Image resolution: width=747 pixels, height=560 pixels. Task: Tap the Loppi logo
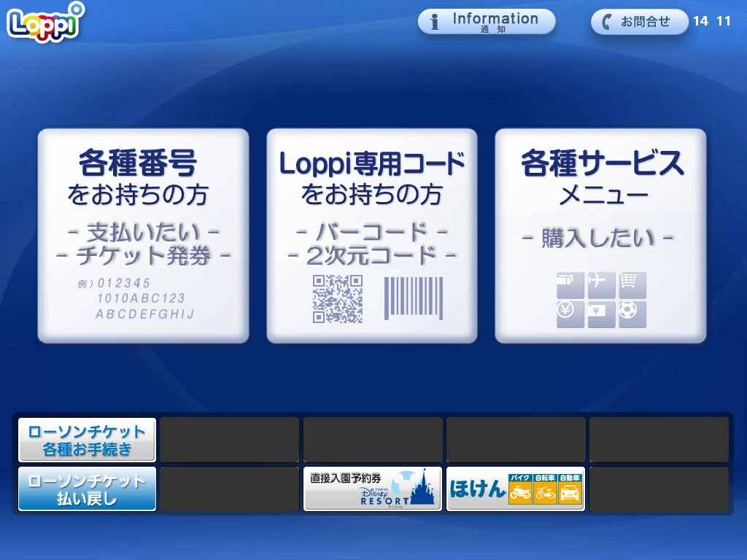[x=45, y=22]
